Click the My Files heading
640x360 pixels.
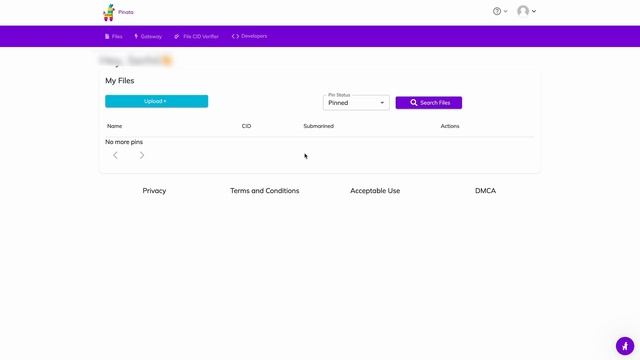coord(120,81)
